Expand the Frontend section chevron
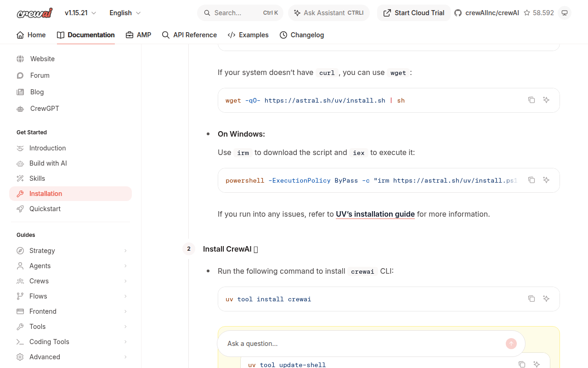 125,311
